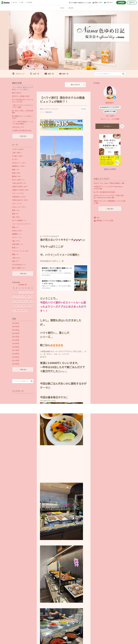
Task: Open recent article 人生晴れの日も雨の日もある
Action: pyautogui.click(x=22, y=131)
